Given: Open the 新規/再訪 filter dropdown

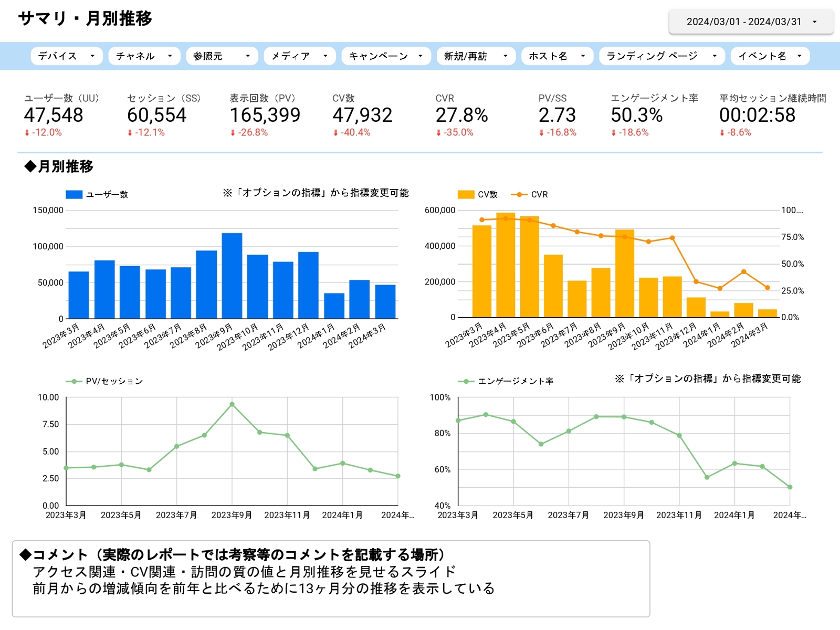Looking at the screenshot, I should tap(475, 56).
